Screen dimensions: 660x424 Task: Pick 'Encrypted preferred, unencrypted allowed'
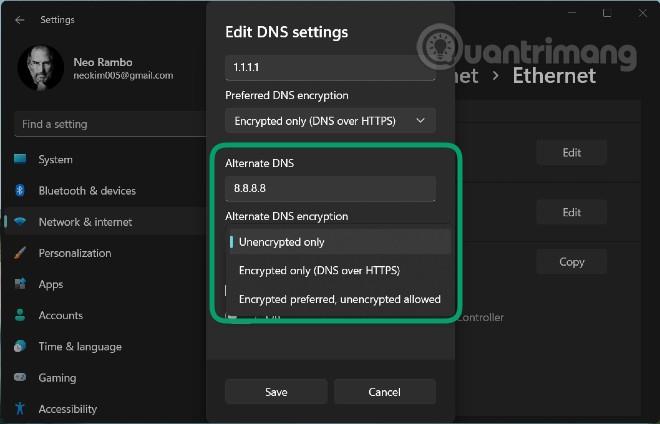click(339, 299)
